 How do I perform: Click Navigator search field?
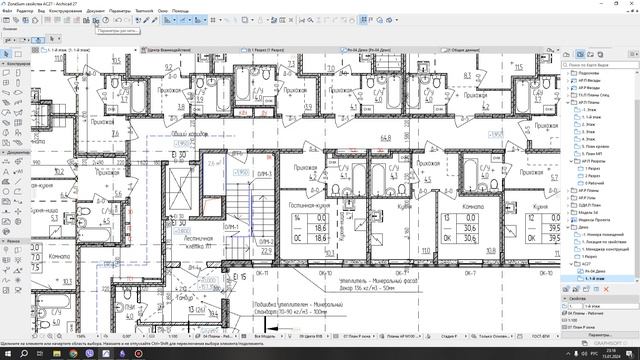click(600, 65)
